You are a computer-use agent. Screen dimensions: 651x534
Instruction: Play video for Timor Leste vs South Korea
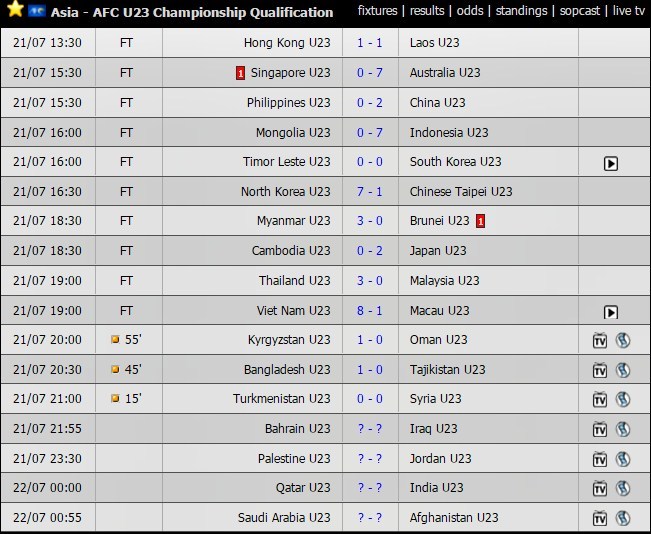[610, 164]
